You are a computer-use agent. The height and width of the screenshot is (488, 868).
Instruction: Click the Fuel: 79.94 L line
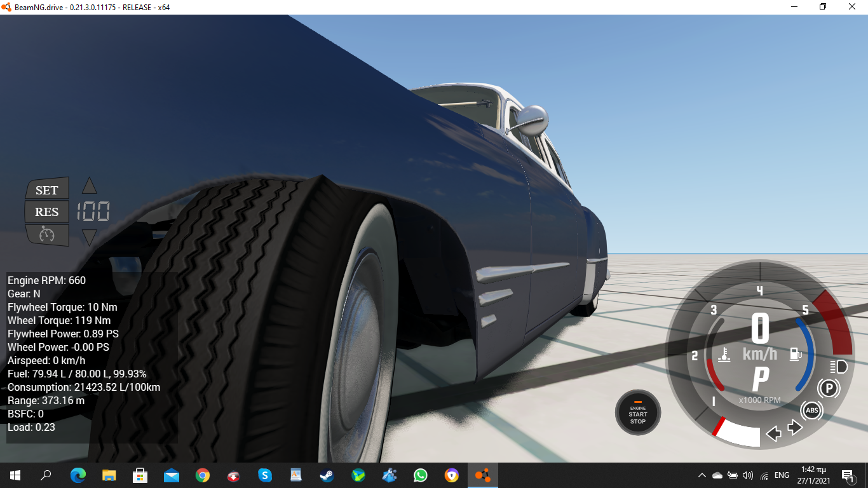pos(77,374)
